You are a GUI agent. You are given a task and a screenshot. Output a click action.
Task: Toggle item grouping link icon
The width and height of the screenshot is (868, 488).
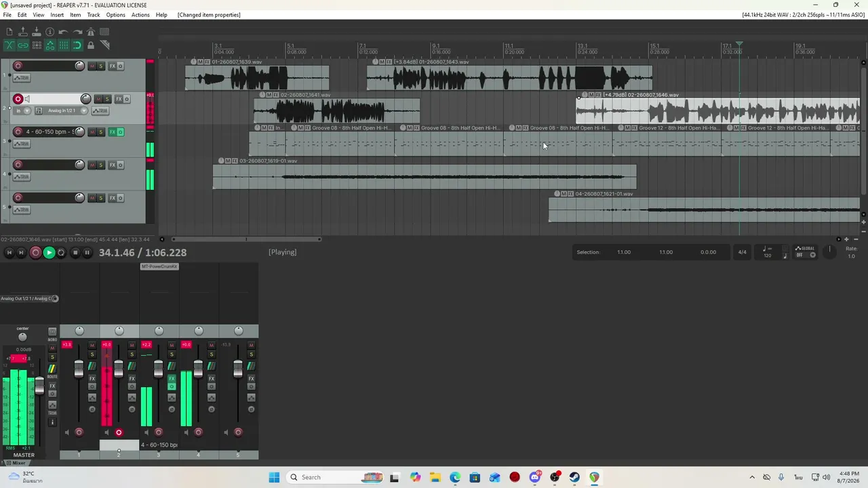pyautogui.click(x=22, y=45)
